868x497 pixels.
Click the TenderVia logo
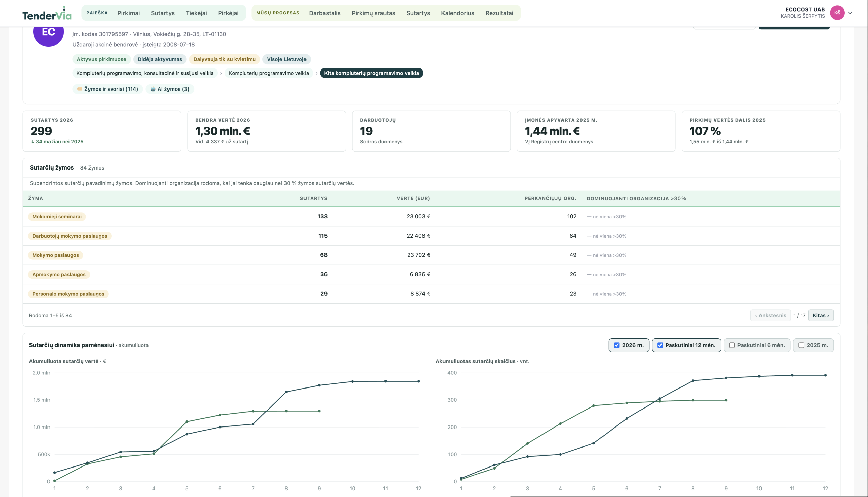[47, 13]
